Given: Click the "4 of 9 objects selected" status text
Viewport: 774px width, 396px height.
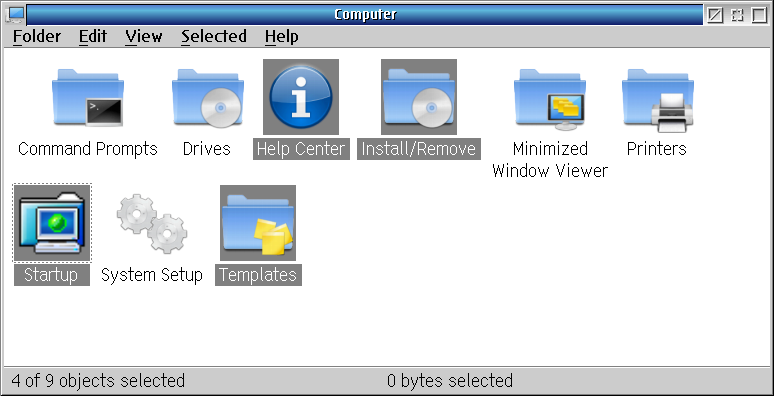Looking at the screenshot, I should (x=98, y=381).
